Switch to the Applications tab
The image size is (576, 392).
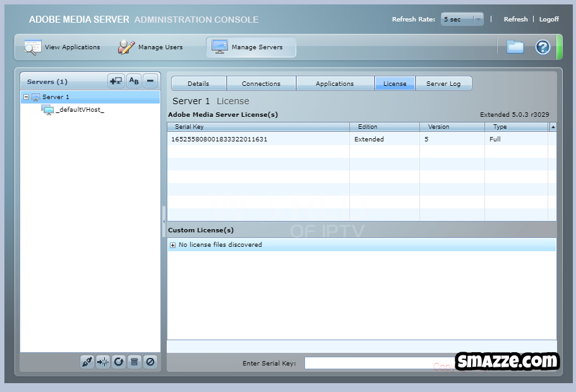(x=335, y=83)
